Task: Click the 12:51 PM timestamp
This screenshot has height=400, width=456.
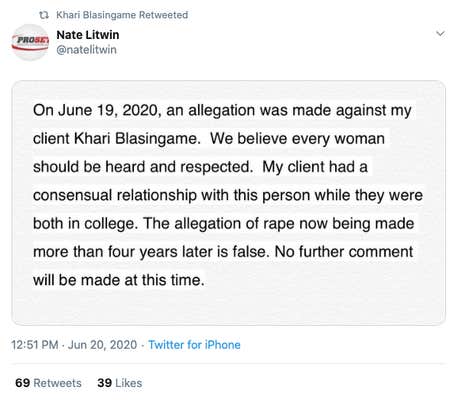Action: tap(35, 345)
